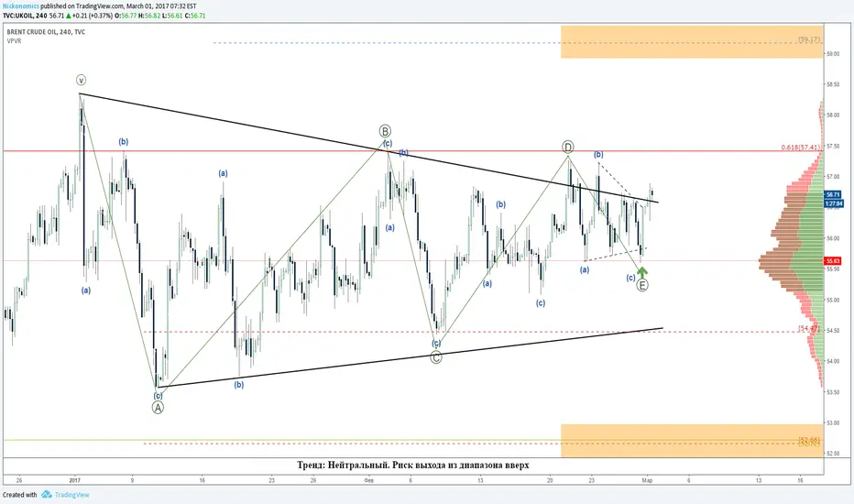Select the (54.47) support level label
Image resolution: width=854 pixels, height=504 pixels.
point(809,328)
